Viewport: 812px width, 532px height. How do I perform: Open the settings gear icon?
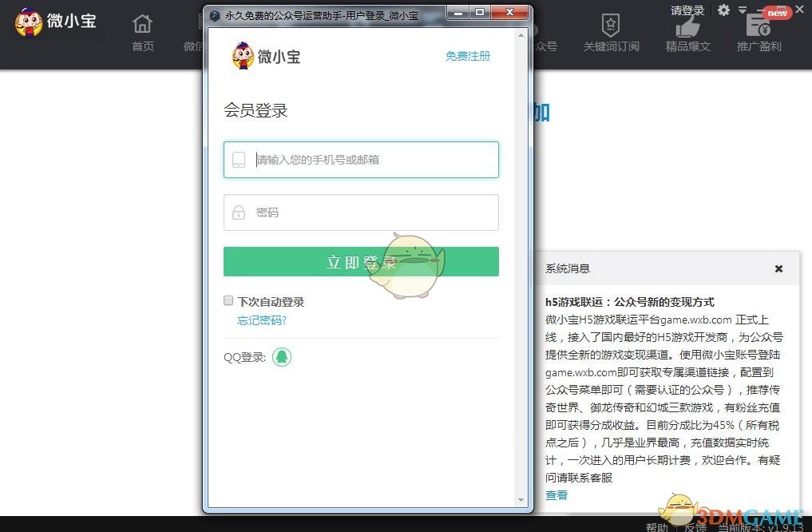pyautogui.click(x=723, y=10)
